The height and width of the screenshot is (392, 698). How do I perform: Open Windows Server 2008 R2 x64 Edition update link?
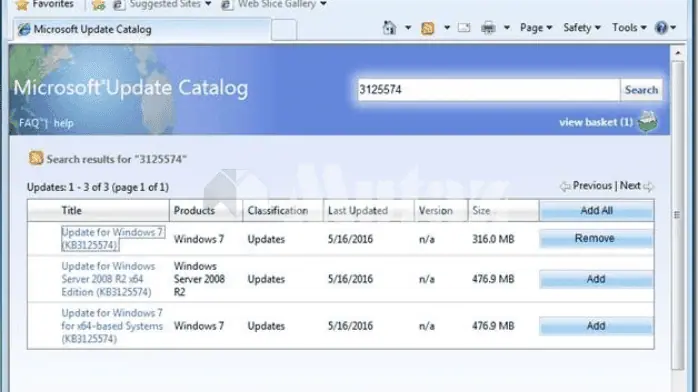[x=108, y=279]
